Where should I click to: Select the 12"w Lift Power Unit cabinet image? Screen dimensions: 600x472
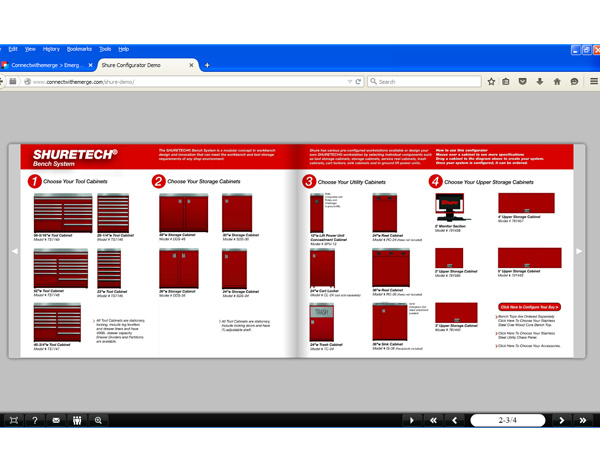pos(317,213)
